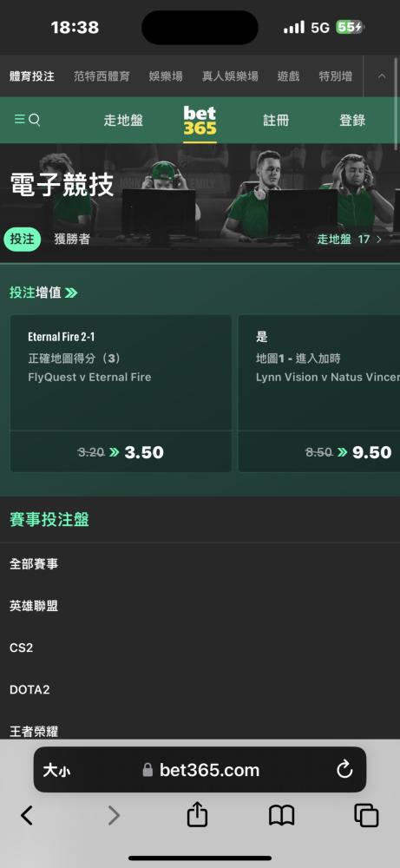Open the Safari tabs overview icon

click(366, 816)
